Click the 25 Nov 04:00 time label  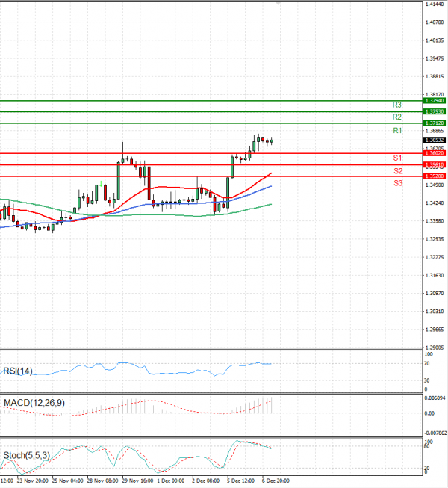(67, 481)
